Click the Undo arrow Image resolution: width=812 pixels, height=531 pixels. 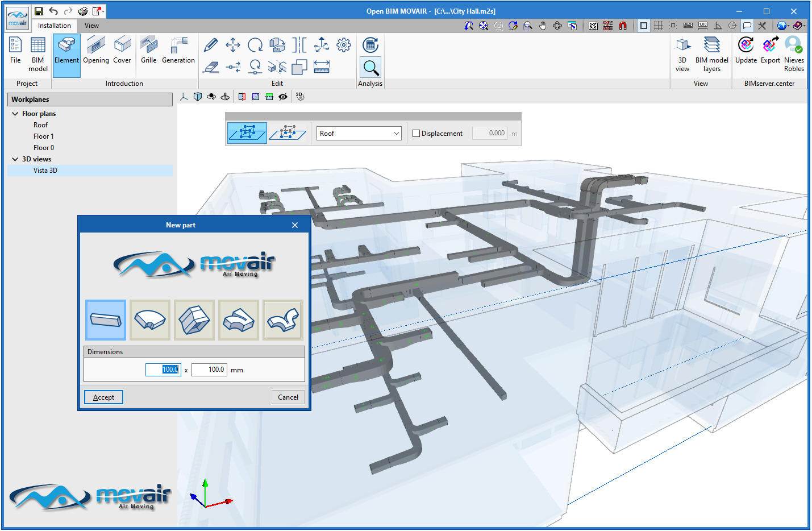pyautogui.click(x=53, y=11)
